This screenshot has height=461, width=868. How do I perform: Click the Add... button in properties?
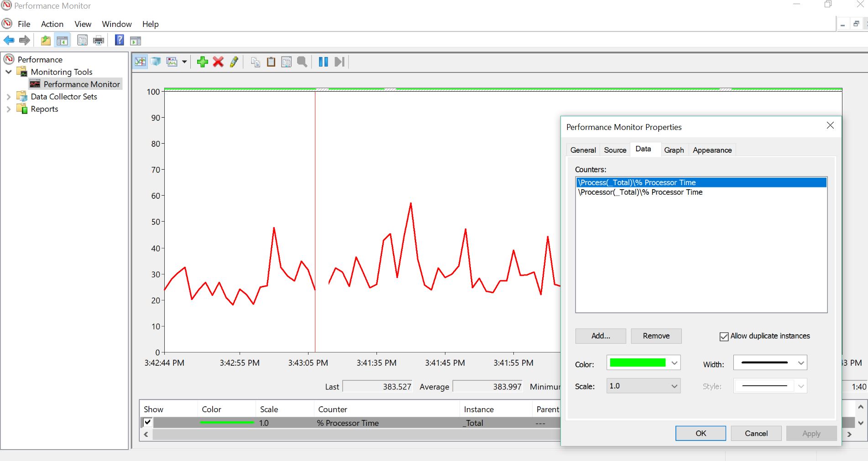(x=601, y=336)
